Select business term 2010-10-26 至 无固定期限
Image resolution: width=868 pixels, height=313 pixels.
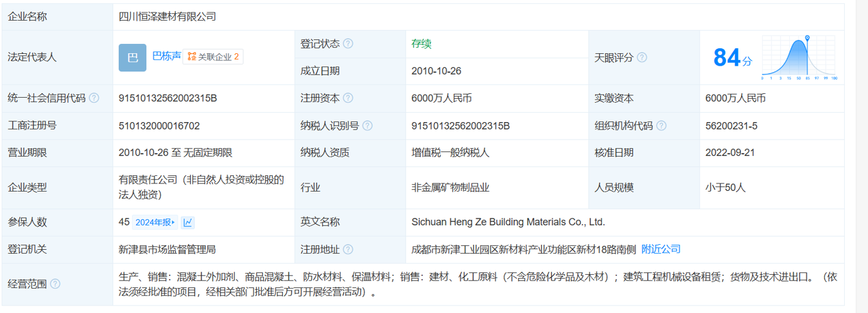[175, 153]
